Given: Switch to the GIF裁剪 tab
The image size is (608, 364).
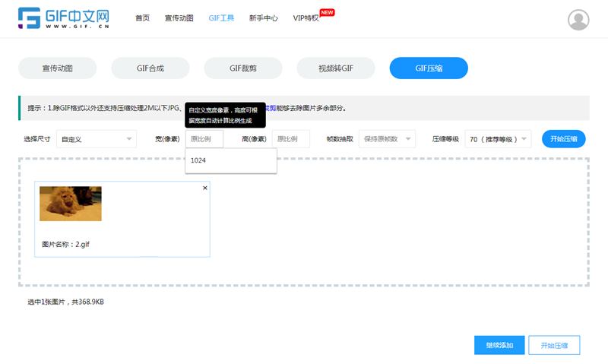Looking at the screenshot, I should 243,68.
